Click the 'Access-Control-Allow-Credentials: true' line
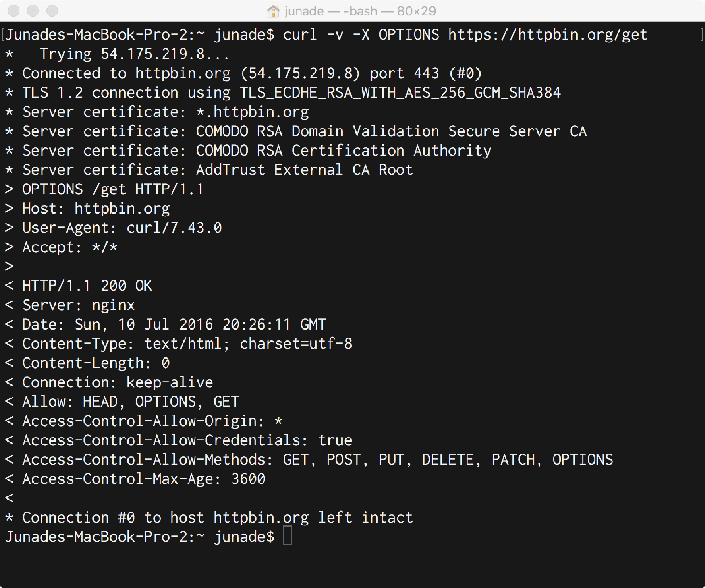This screenshot has height=588, width=705. (x=187, y=440)
